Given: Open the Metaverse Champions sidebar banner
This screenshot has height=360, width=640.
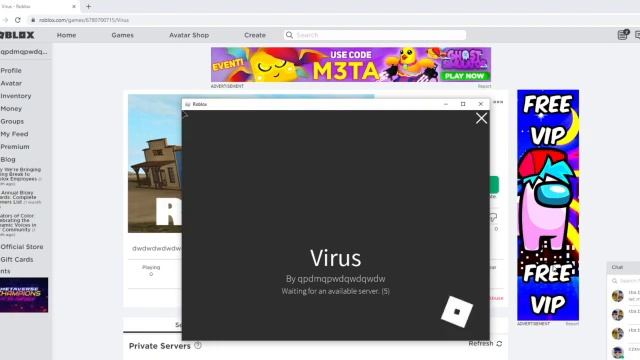Looking at the screenshot, I should 24,295.
